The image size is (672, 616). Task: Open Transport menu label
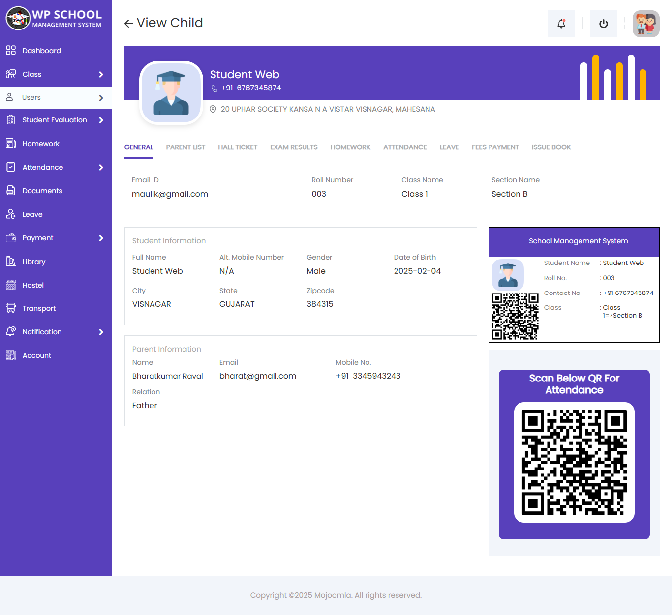[x=39, y=308]
